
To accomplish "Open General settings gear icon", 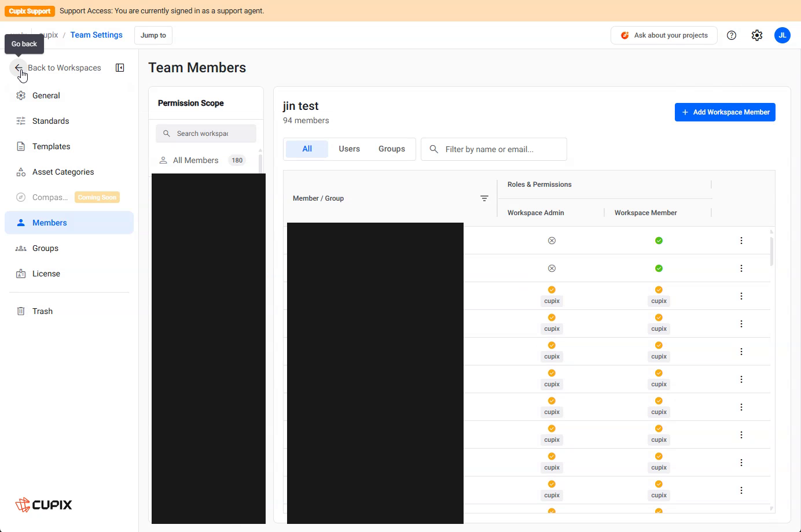I will (x=21, y=95).
